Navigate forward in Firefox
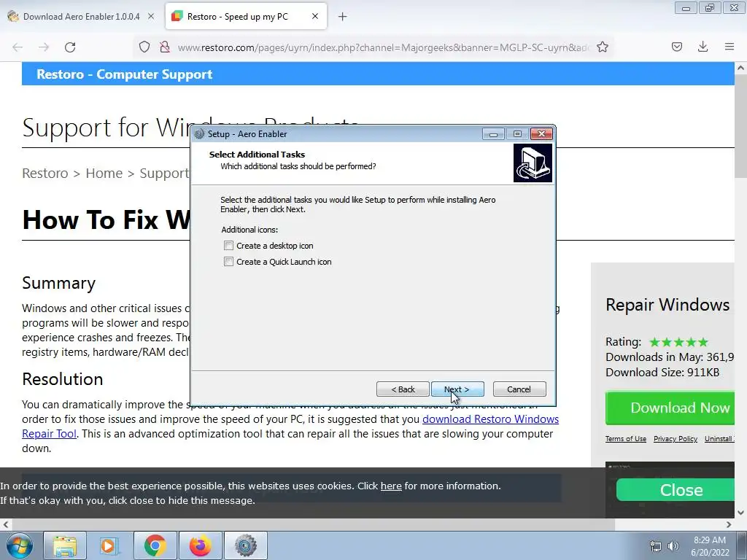Screen dimensions: 747x560 pos(44,47)
